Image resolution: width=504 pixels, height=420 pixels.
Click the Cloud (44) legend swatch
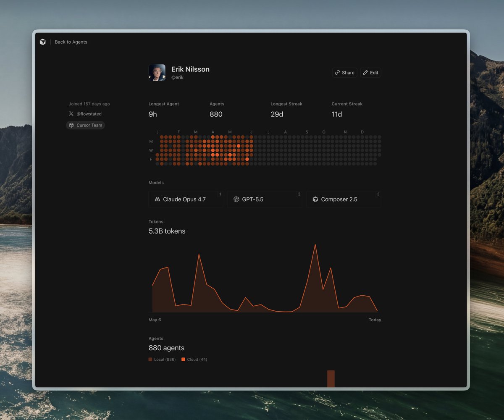coord(183,360)
